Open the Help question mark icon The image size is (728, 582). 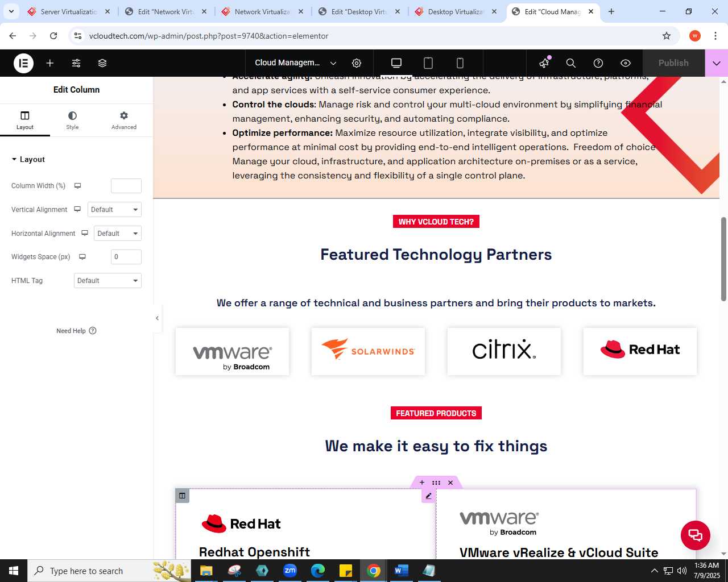coord(598,63)
